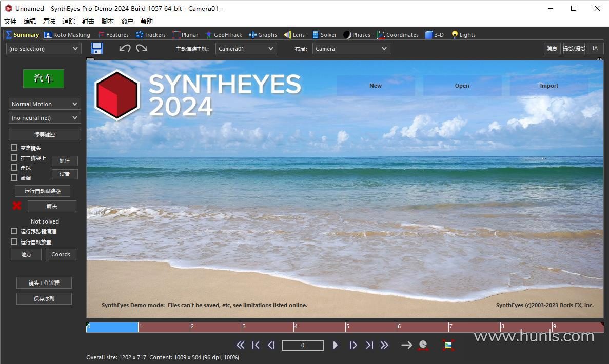The width and height of the screenshot is (609, 364).
Task: Open the Lens room
Action: pos(294,35)
